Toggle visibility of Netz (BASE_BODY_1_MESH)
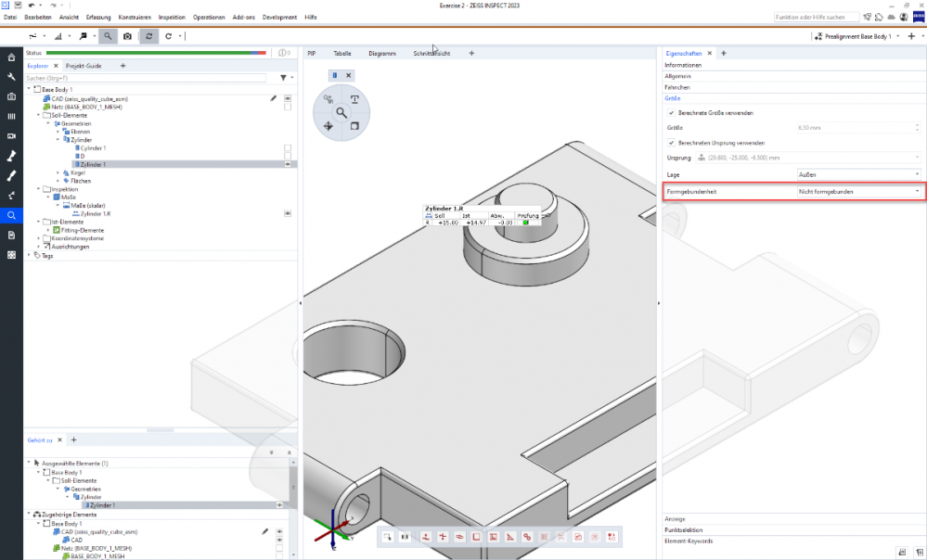This screenshot has height=560, width=927. 288,108
